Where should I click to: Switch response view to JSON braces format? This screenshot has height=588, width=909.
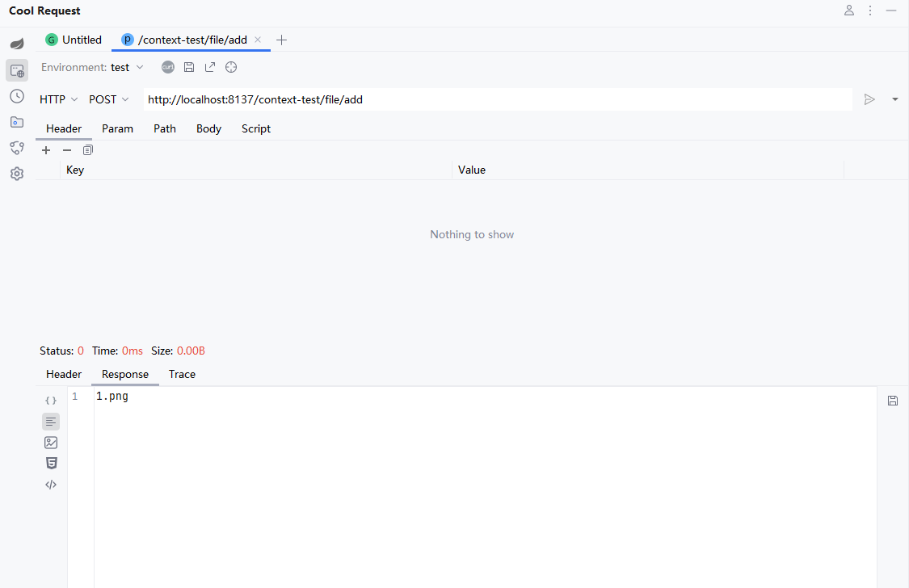pyautogui.click(x=51, y=401)
